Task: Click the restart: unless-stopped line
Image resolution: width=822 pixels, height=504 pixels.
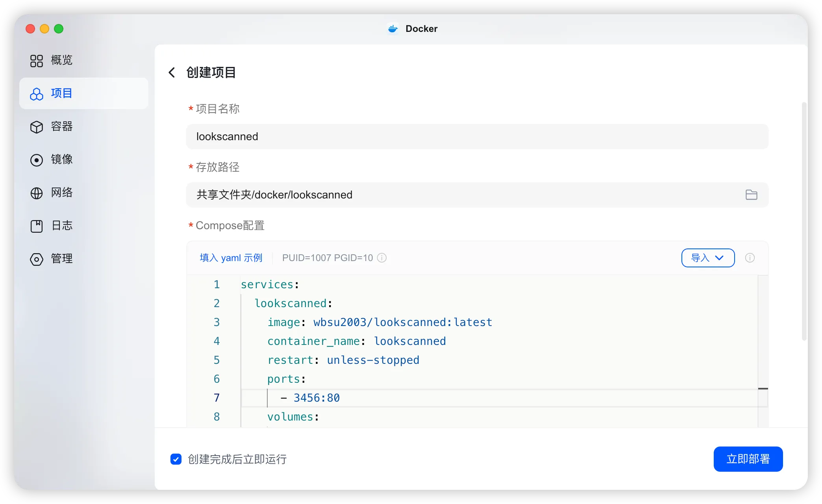Action: point(343,360)
